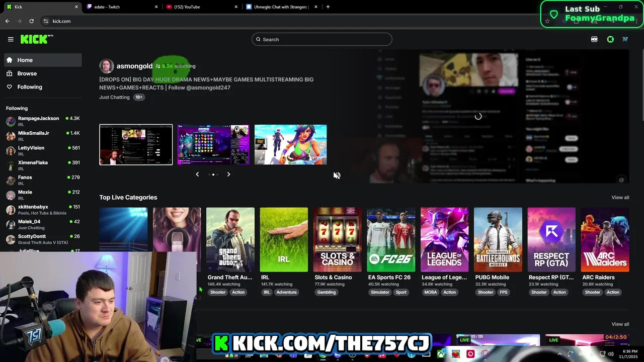The width and height of the screenshot is (644, 362).
Task: Click the Sport tag under EA Sports FC
Action: [401, 292]
